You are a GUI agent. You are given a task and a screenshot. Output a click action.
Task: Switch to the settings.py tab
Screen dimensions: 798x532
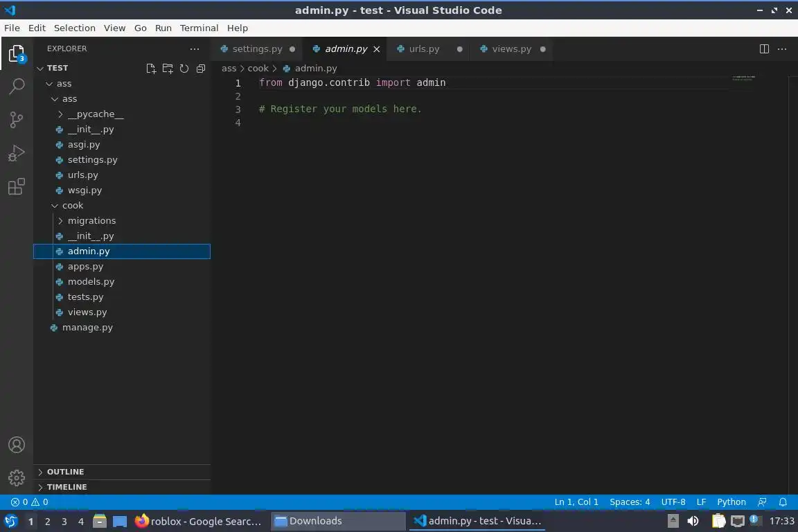[x=257, y=49]
